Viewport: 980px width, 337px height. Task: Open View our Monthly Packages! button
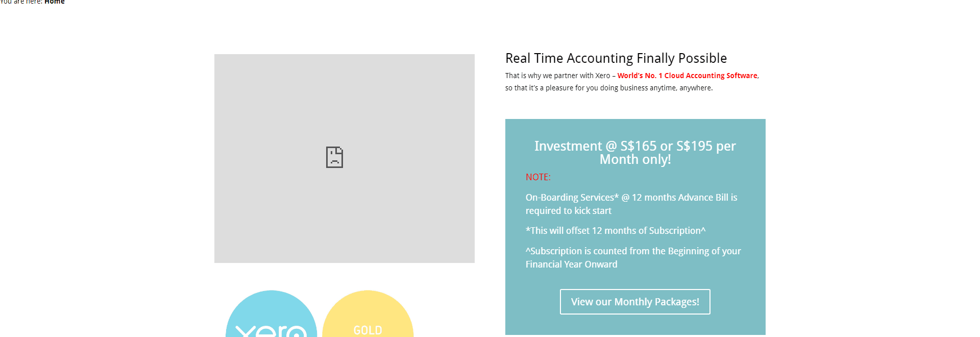pyautogui.click(x=635, y=302)
